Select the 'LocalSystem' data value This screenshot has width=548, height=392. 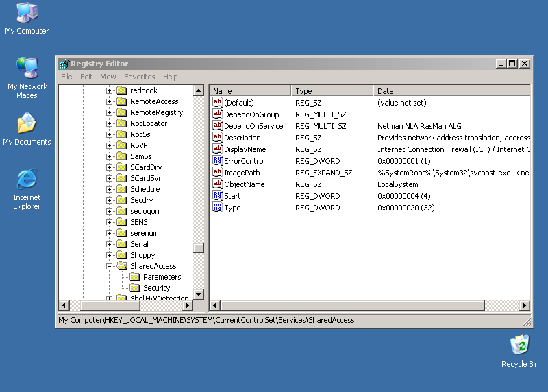(398, 184)
